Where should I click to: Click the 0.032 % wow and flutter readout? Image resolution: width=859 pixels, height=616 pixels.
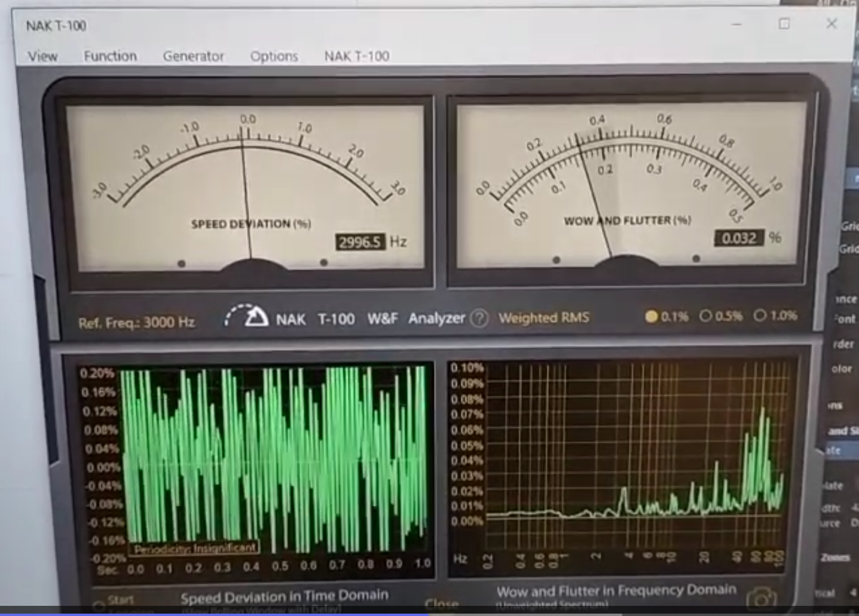[739, 238]
